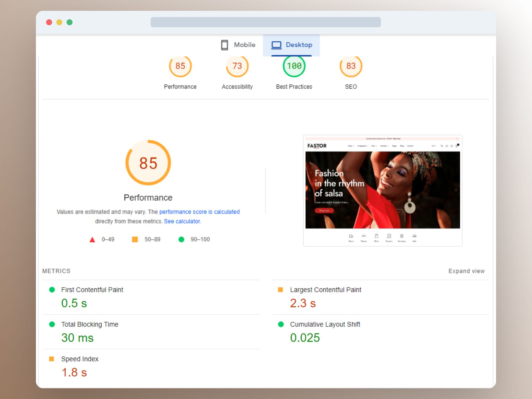Click the SEO category label

[x=351, y=87]
